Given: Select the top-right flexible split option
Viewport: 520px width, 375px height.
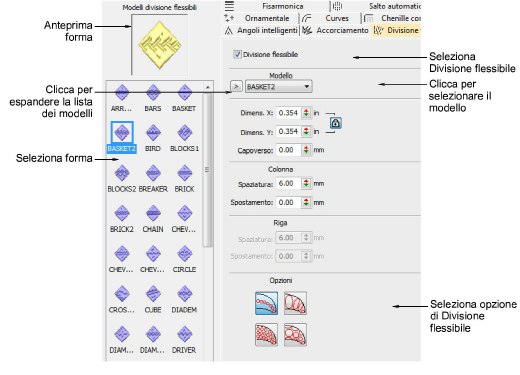Looking at the screenshot, I should click(x=295, y=303).
